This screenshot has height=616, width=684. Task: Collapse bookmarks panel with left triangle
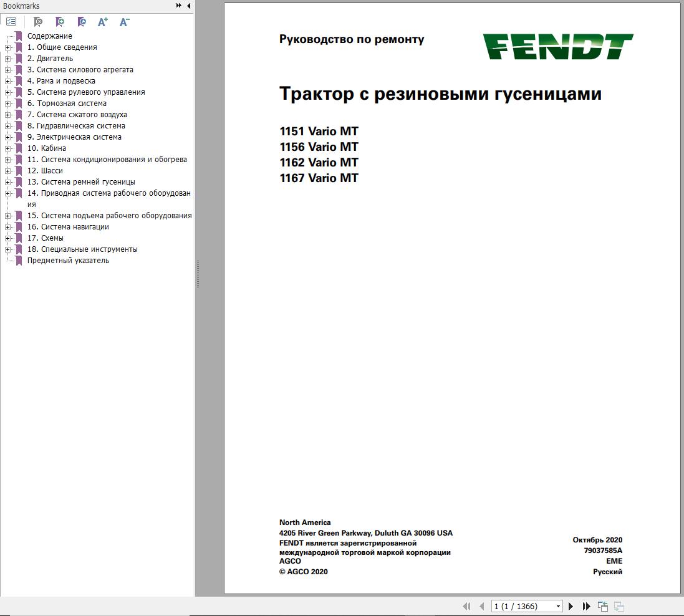[x=188, y=6]
